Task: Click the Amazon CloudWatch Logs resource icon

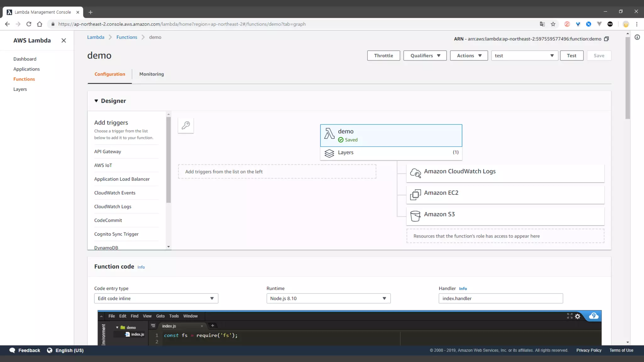Action: [x=415, y=173]
